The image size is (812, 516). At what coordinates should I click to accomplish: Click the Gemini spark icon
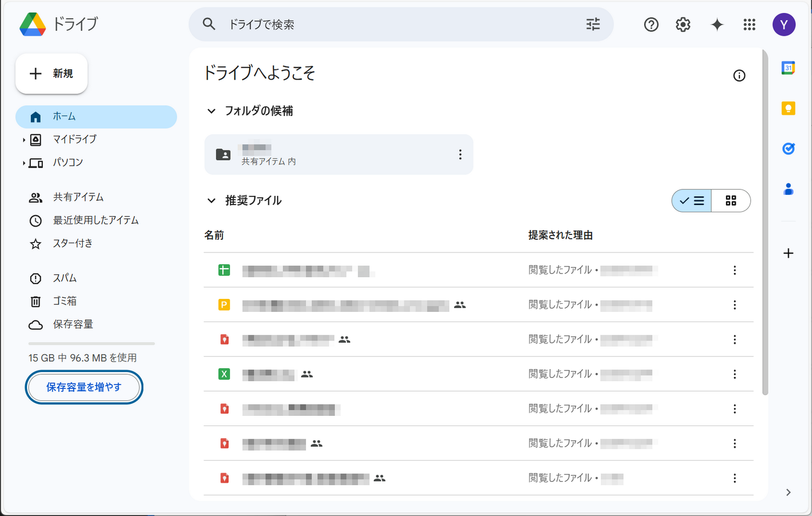pos(717,24)
